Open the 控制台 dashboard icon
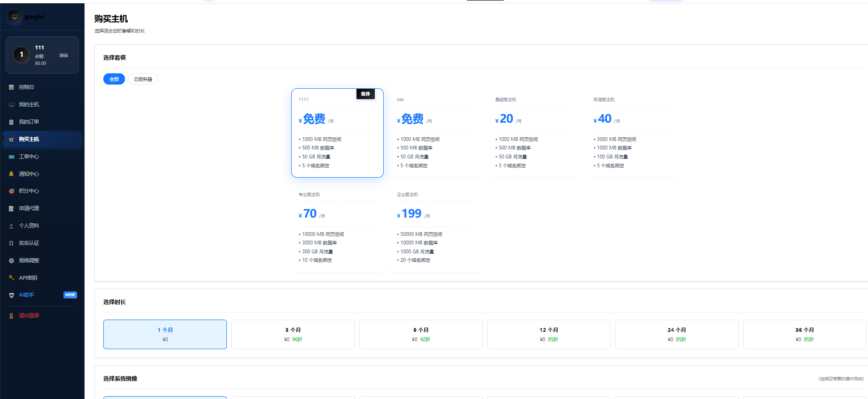Image resolution: width=868 pixels, height=399 pixels. (x=11, y=87)
